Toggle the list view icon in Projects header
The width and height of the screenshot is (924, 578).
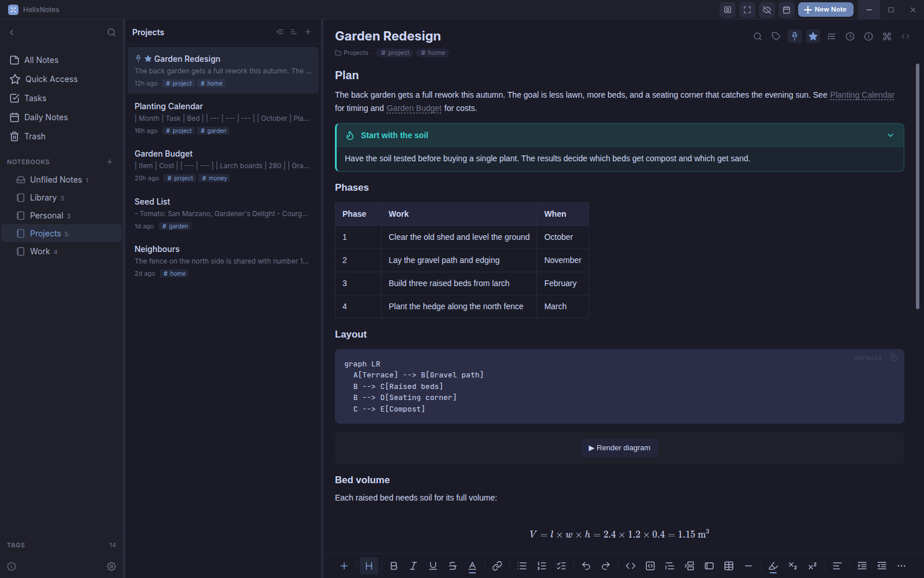pos(280,32)
